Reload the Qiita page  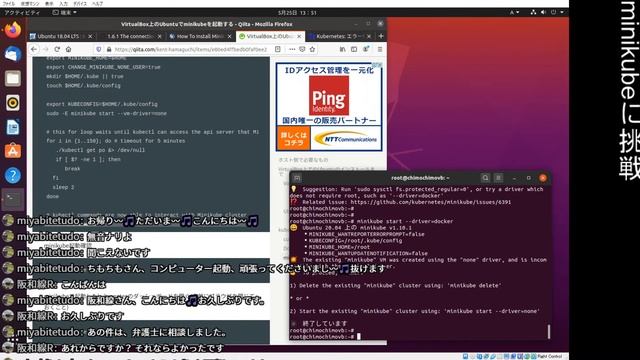point(57,49)
